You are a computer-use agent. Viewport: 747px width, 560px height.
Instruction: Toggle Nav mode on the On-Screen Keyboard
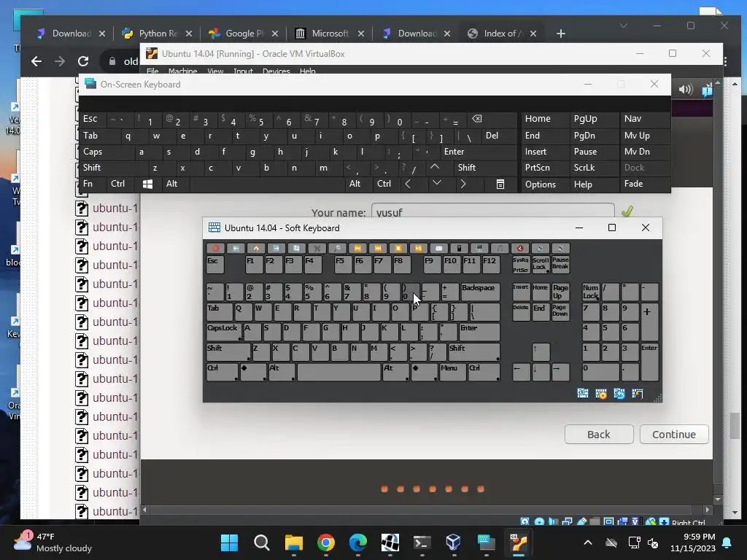click(x=645, y=119)
